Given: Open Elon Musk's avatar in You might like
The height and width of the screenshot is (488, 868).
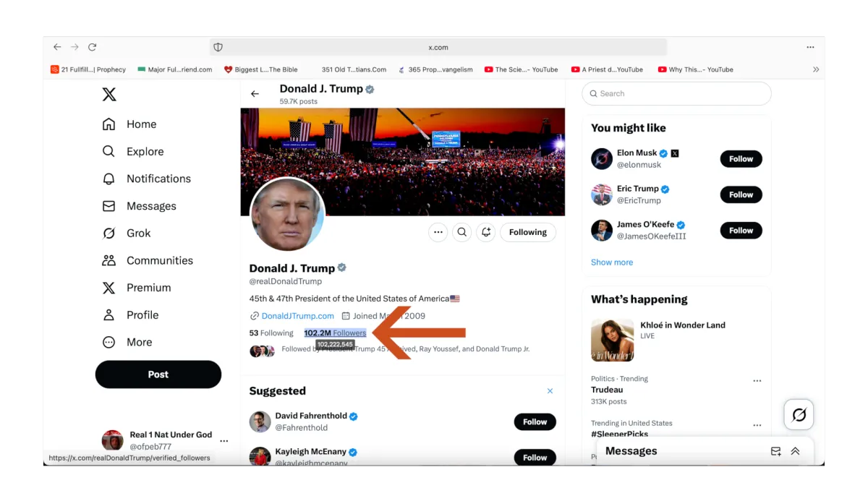Looking at the screenshot, I should tap(602, 159).
